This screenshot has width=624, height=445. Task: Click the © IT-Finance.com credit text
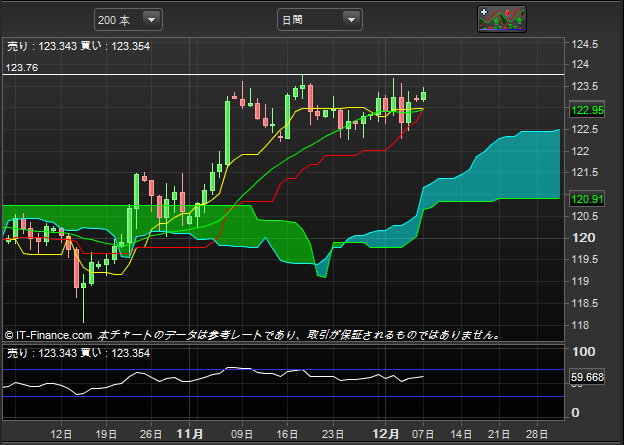pos(48,335)
